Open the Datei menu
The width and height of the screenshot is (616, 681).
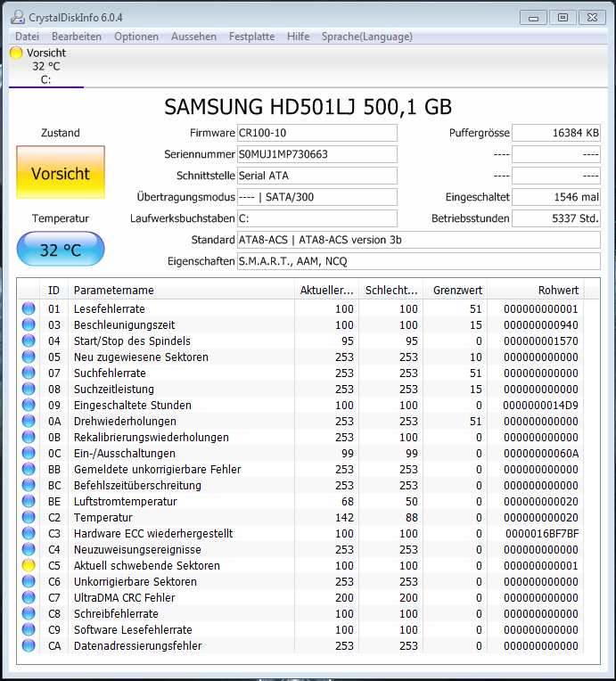27,37
